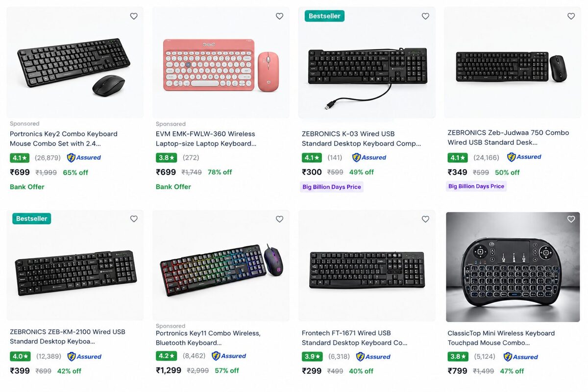Click the 4.2 rating badge of Portronics Key11
The height and width of the screenshot is (392, 588).
coord(166,356)
